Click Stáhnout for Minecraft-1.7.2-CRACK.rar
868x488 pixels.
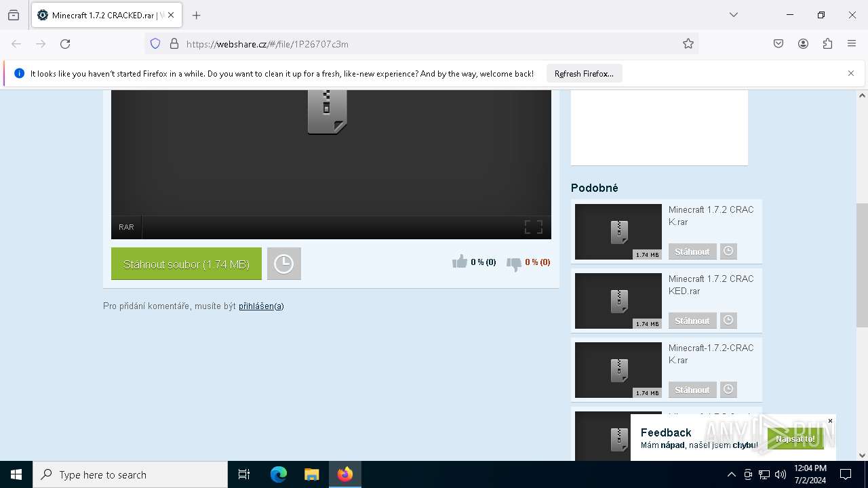[692, 390]
